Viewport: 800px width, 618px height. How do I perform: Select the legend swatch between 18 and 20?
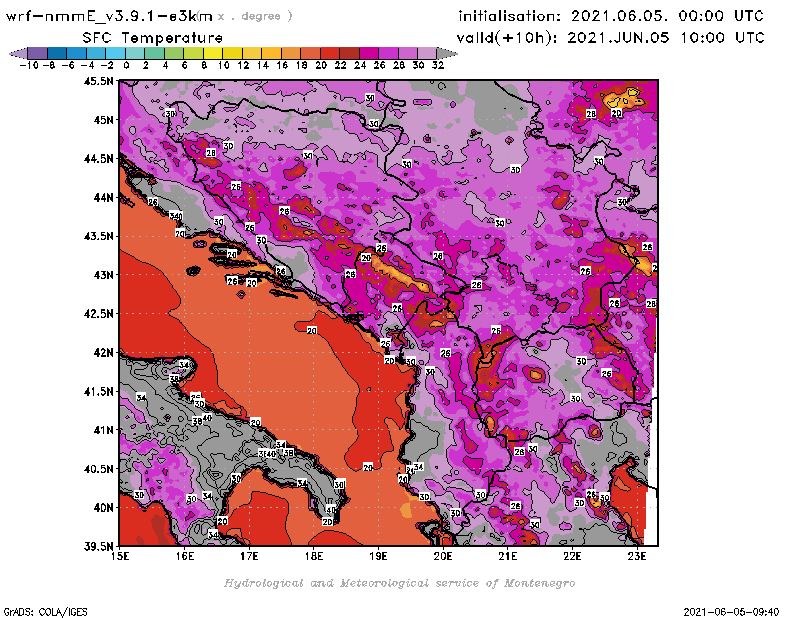pyautogui.click(x=310, y=53)
